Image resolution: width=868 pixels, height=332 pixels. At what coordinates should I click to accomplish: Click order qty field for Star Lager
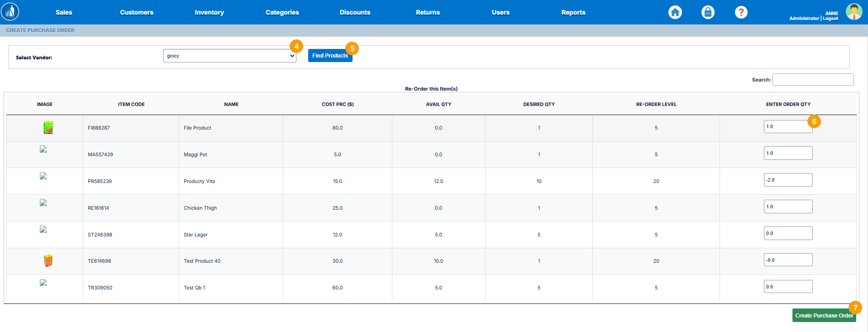(788, 233)
